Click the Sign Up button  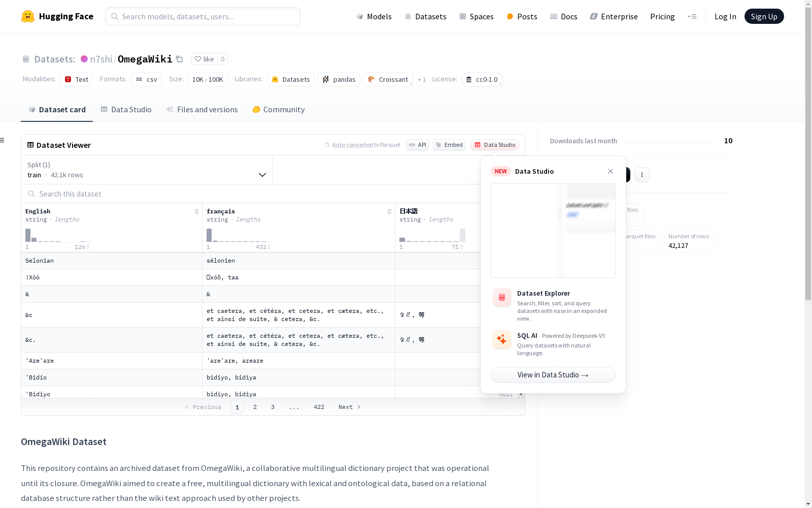764,16
